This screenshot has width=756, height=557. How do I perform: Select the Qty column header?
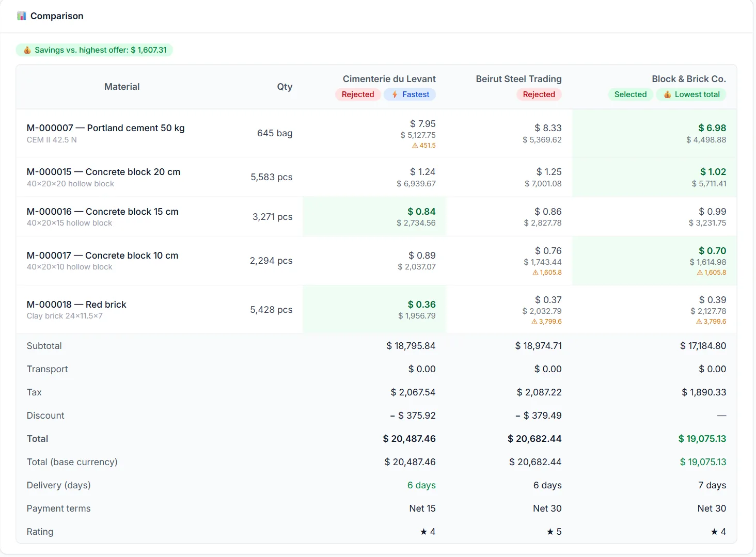tap(285, 87)
